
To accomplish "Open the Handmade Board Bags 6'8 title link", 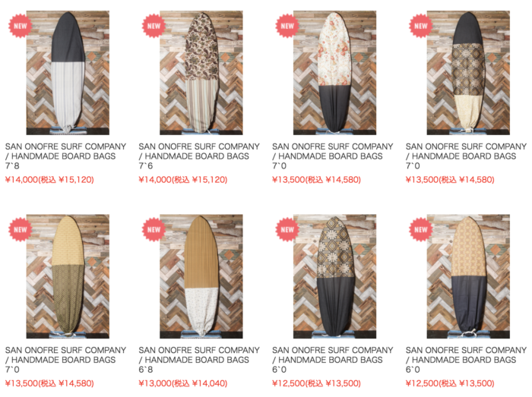I will tap(199, 360).
